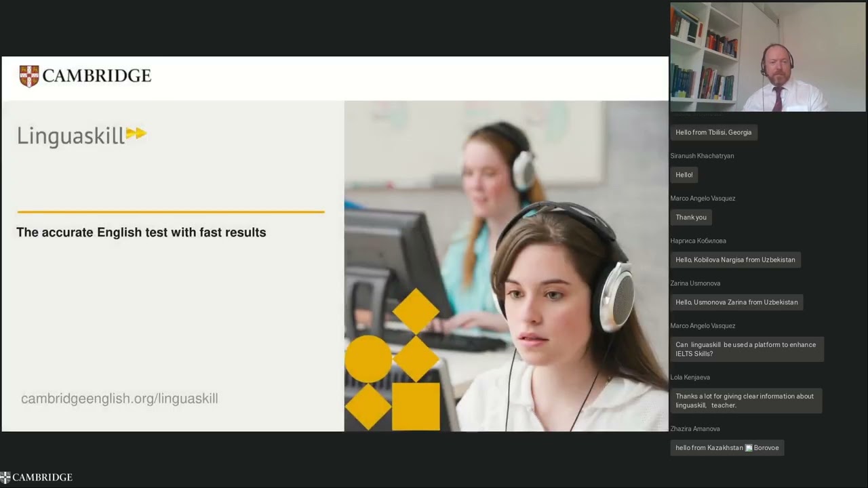Select the Kobilova Nargisa from Uzbekistan message
Viewport: 868px width, 488px height.
[735, 260]
